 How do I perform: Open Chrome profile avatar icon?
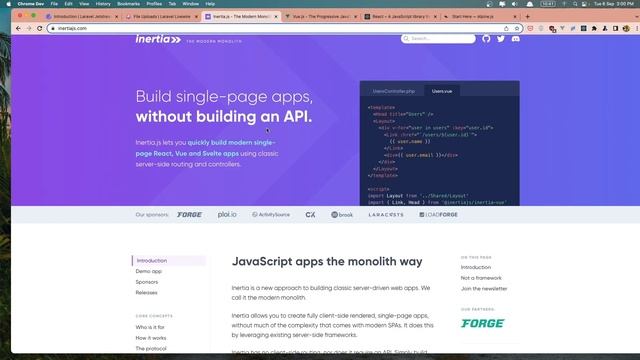click(626, 28)
